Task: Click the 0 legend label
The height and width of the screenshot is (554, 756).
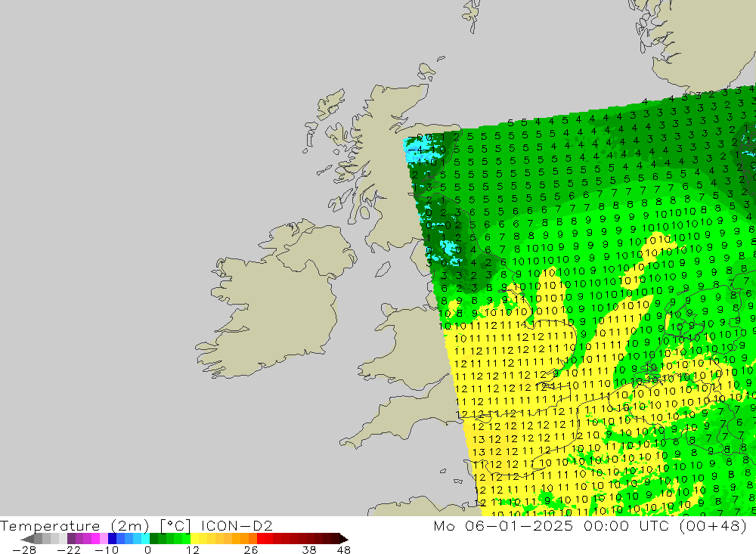Action: 147,549
